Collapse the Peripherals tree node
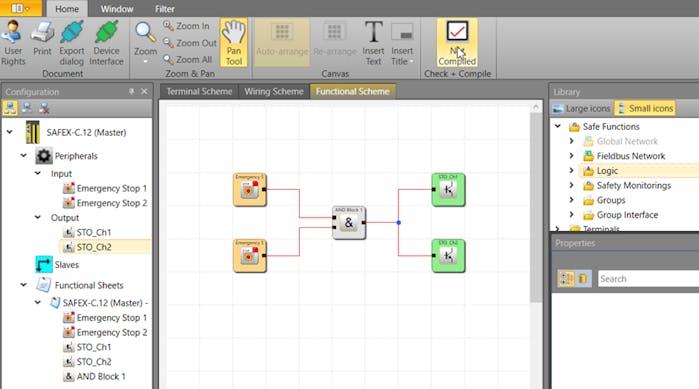699x389 pixels. (24, 156)
